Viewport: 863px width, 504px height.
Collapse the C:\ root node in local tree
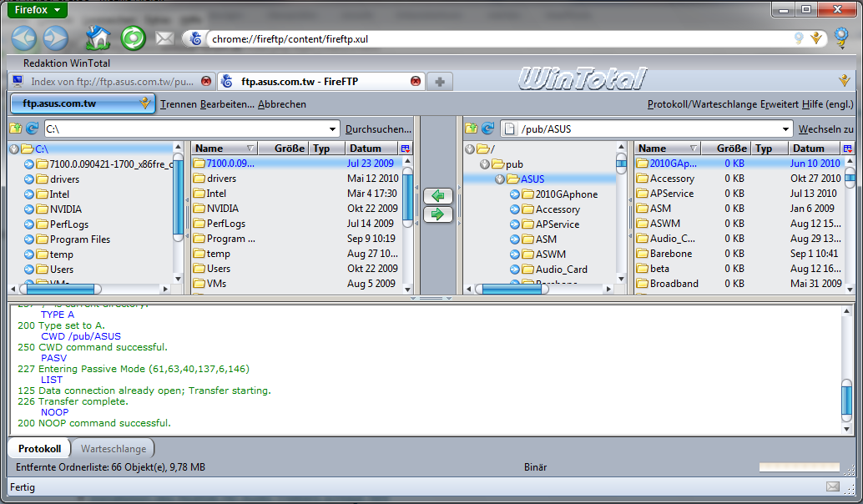14,149
